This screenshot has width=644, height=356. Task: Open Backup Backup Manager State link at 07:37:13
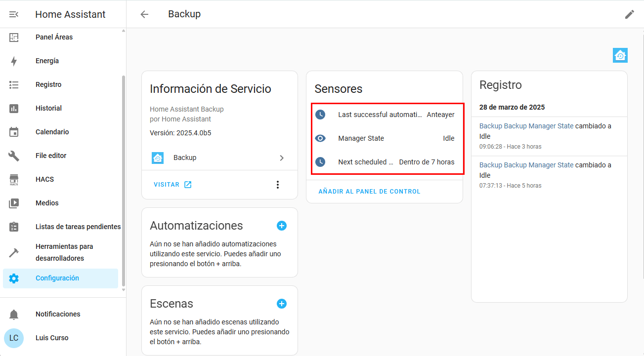(x=526, y=165)
